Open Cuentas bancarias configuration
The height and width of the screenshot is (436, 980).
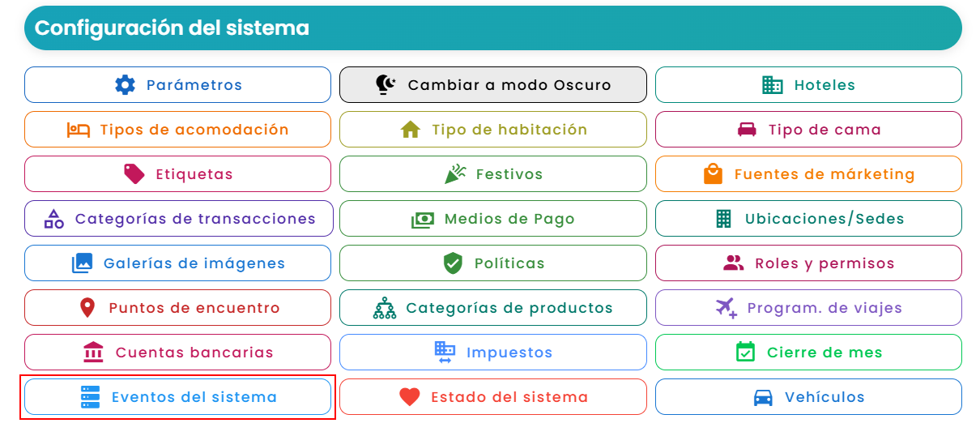(177, 353)
